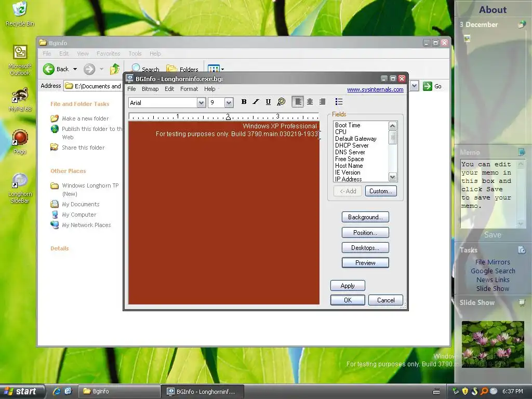Open Pego desktop shortcut
The height and width of the screenshot is (399, 532).
point(20,141)
